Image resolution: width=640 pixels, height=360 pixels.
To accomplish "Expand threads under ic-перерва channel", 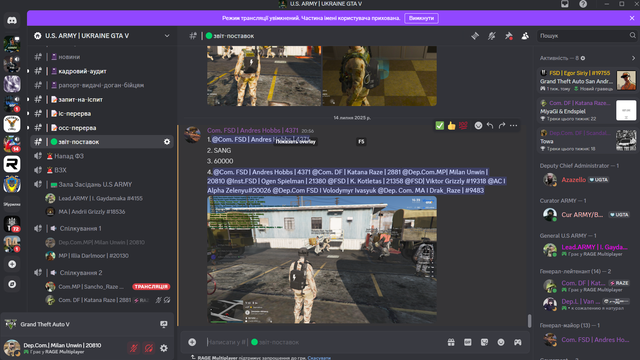I will [28, 113].
